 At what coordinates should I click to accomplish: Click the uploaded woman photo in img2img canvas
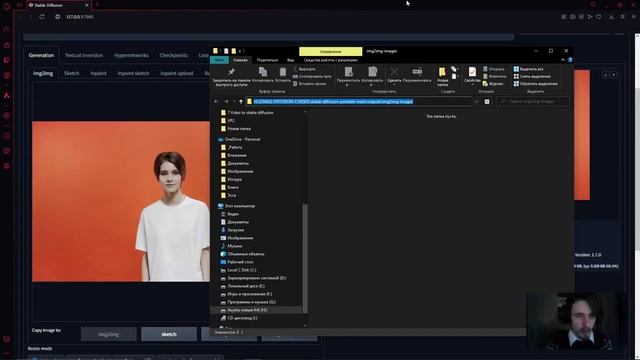click(x=121, y=201)
